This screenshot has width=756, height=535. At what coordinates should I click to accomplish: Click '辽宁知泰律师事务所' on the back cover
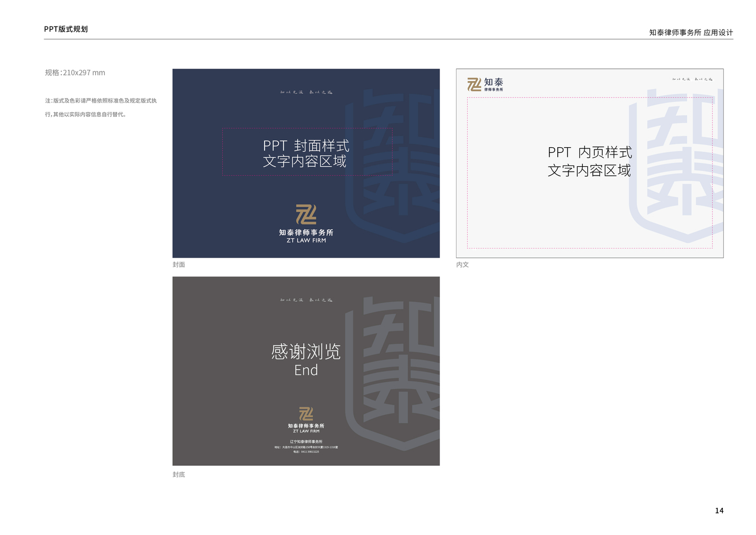(306, 442)
